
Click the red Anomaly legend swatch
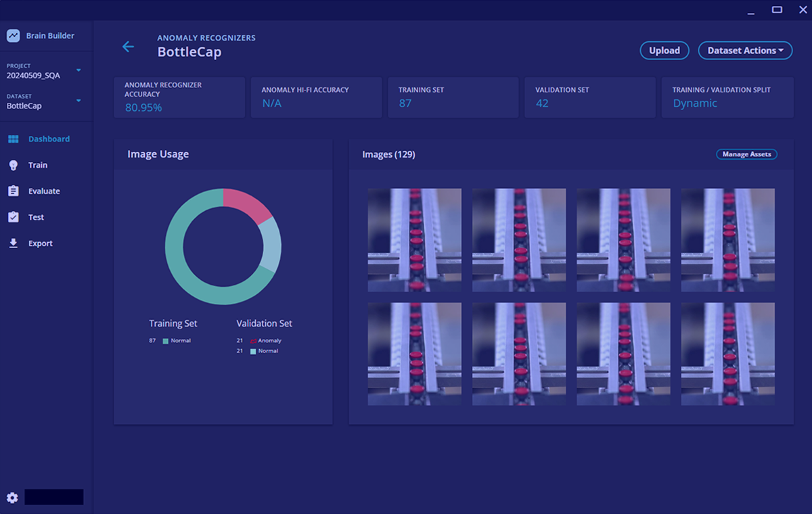coord(254,341)
